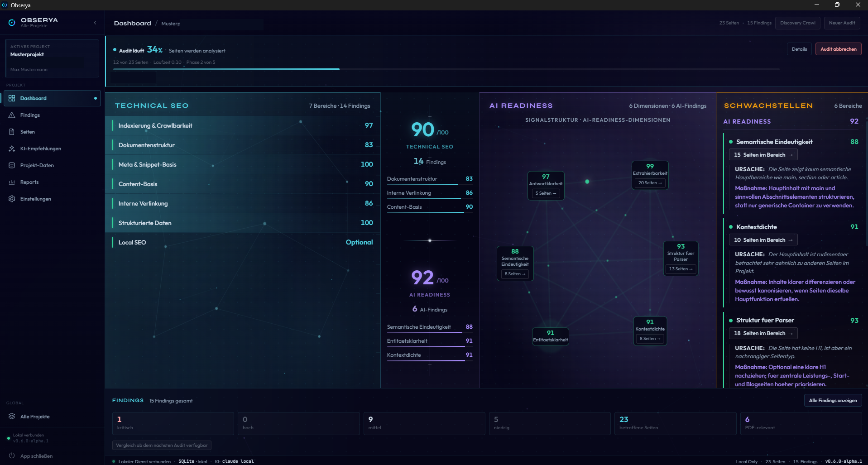Open 13 Seiten link under Struktur fuer Parser
The height and width of the screenshot is (465, 868).
681,269
